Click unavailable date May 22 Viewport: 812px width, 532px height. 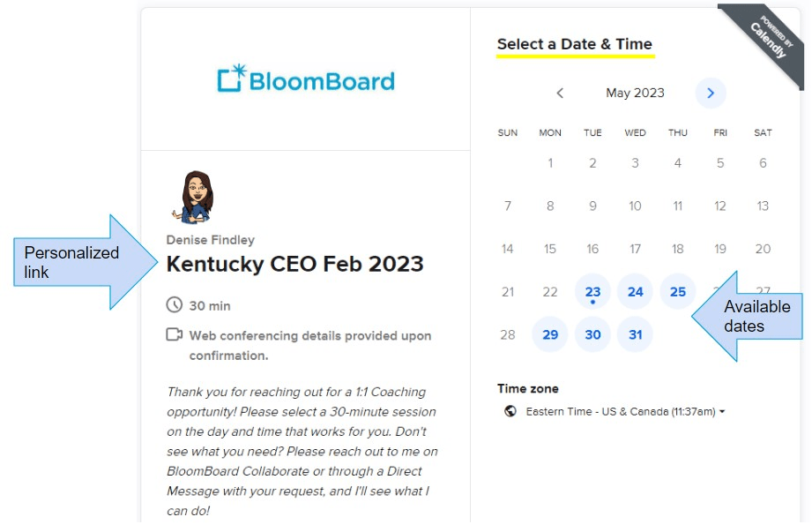[x=550, y=292]
